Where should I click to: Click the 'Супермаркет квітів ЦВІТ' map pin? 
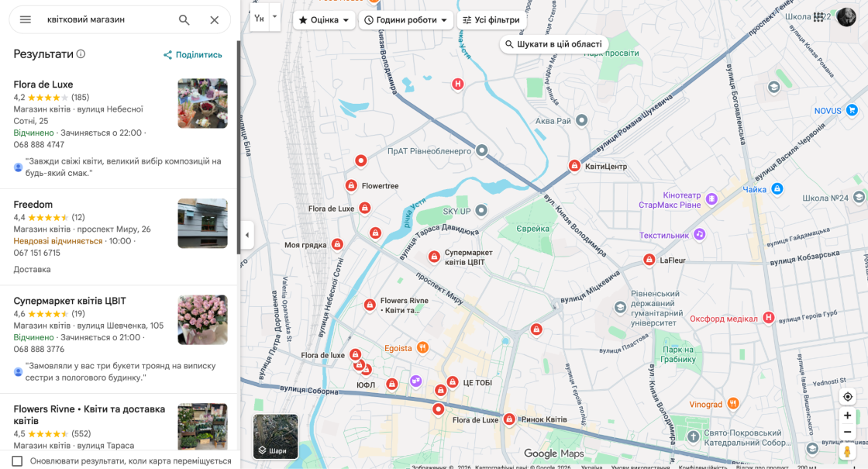(434, 257)
